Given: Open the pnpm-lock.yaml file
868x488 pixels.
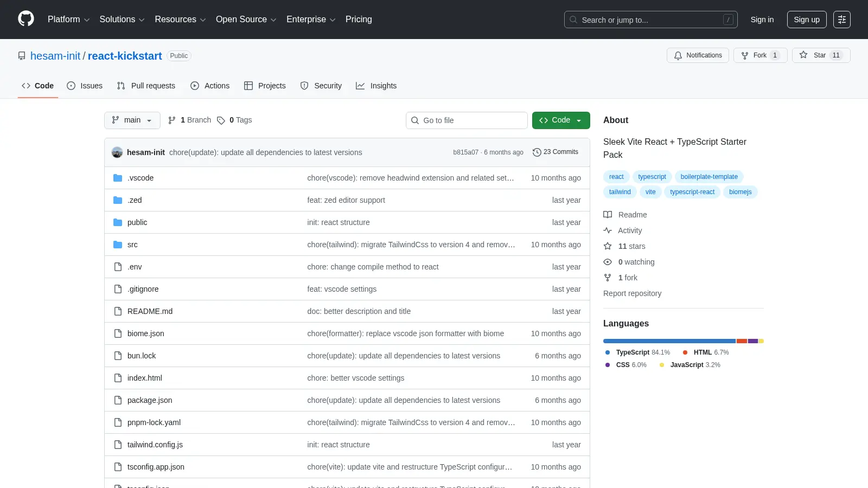Looking at the screenshot, I should (154, 422).
